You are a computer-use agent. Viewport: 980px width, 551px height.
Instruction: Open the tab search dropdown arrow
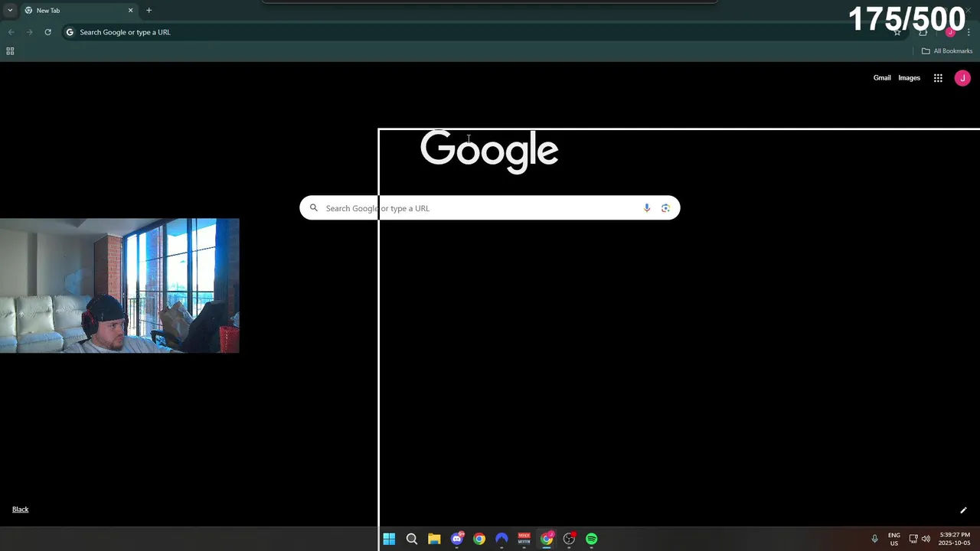coord(10,10)
